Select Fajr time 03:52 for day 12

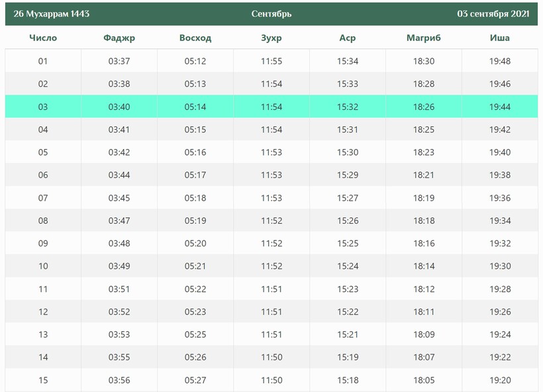(x=119, y=312)
